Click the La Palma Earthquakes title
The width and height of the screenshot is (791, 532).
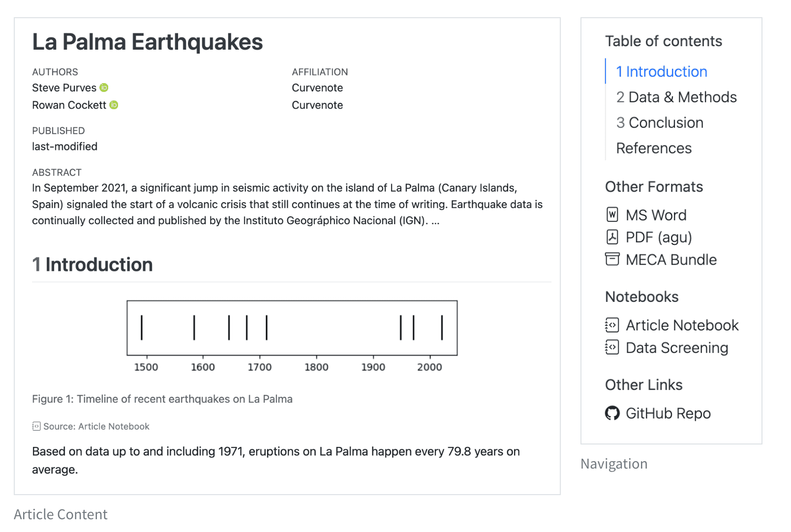pos(147,42)
